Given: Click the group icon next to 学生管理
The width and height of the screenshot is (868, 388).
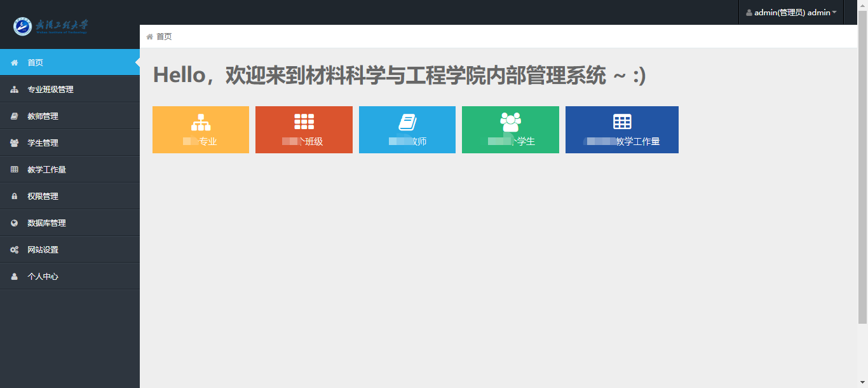Looking at the screenshot, I should 15,143.
